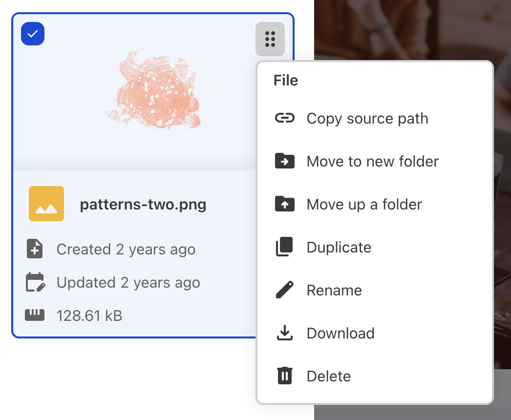Click the folder-up icon for Move up a folder

pos(285,204)
